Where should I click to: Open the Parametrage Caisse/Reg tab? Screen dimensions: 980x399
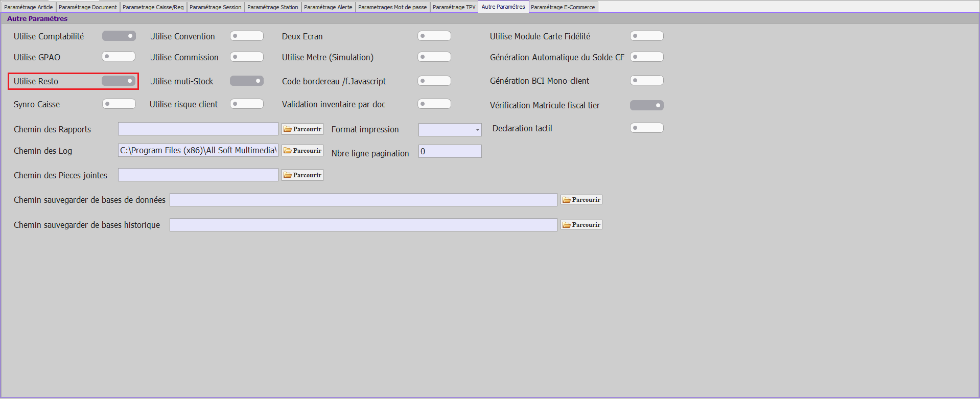(153, 7)
